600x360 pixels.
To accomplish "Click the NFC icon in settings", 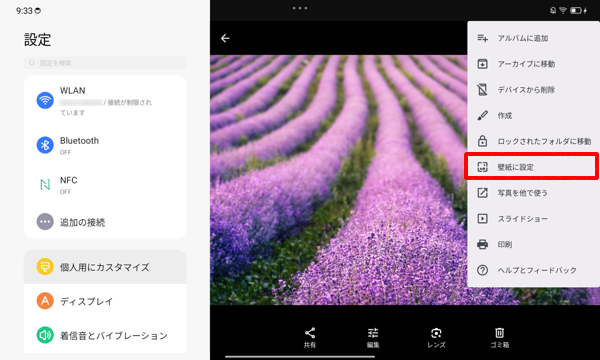I will click(45, 185).
